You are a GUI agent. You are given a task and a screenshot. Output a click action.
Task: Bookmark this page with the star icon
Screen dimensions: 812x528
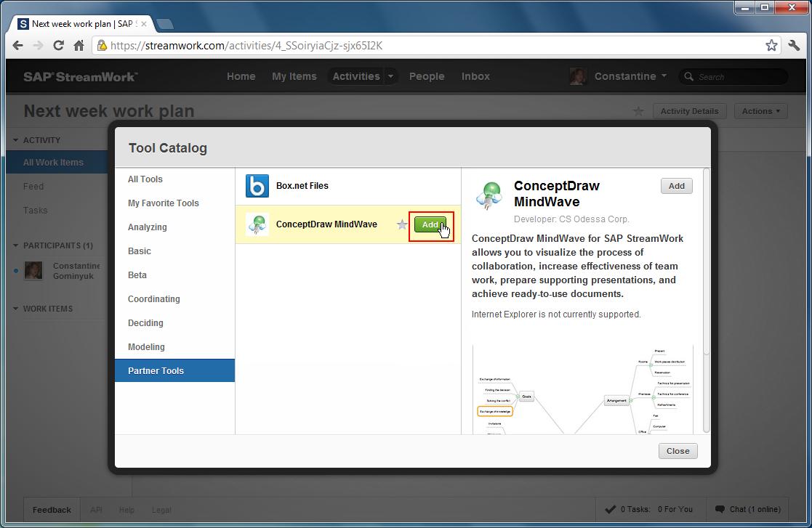[x=771, y=46]
